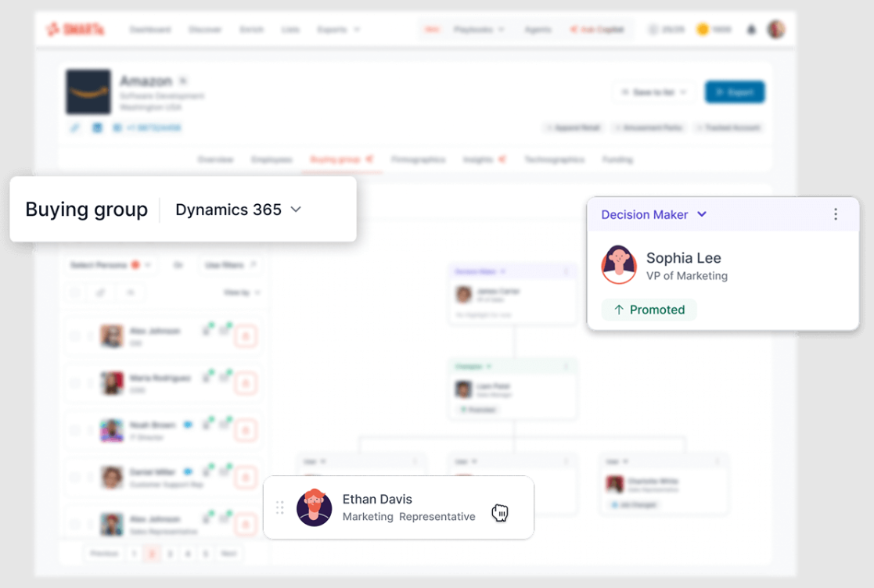Open the user profile avatar

tap(776, 29)
